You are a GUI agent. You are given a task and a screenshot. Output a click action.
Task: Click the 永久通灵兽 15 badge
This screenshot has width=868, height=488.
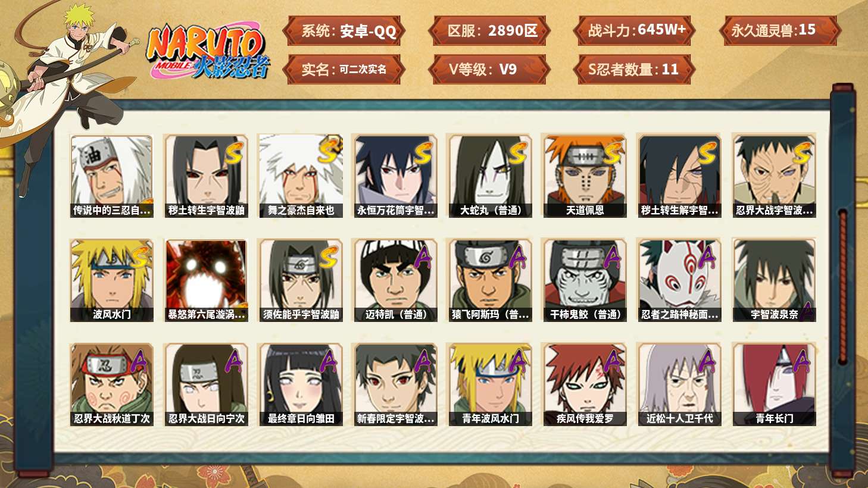click(780, 31)
